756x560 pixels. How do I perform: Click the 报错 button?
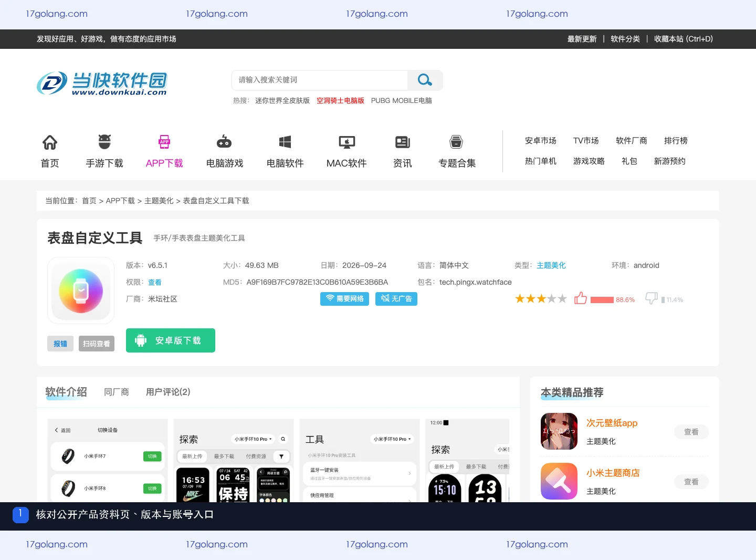pyautogui.click(x=60, y=344)
